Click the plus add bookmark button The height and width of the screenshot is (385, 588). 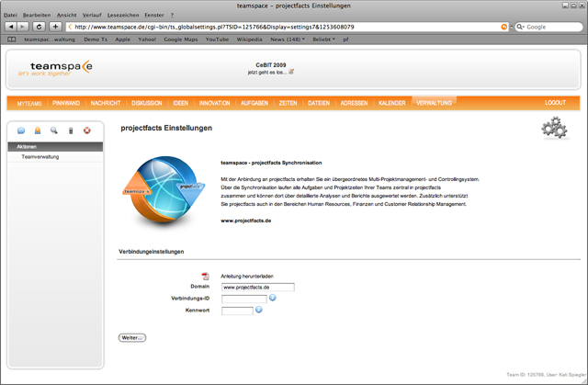[x=55, y=27]
